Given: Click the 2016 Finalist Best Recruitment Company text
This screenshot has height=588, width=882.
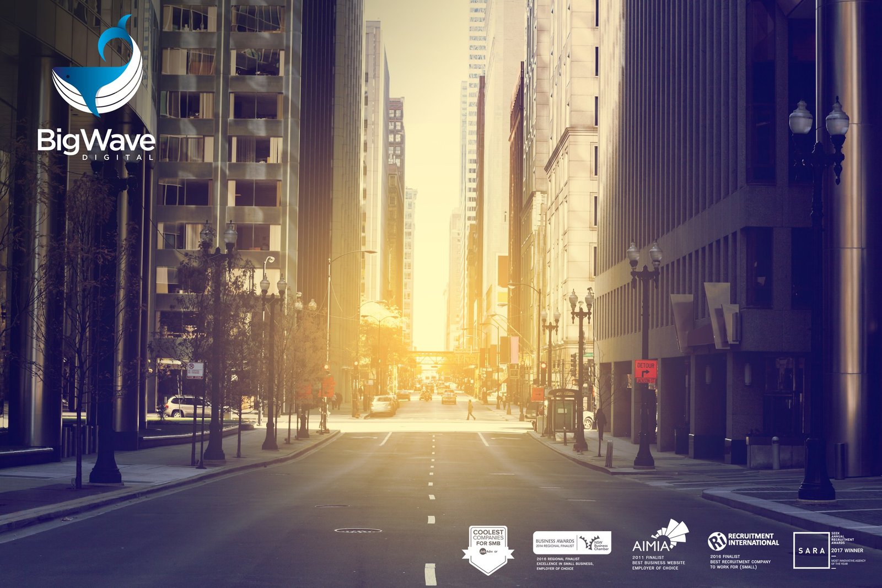Looking at the screenshot, I should coord(740,560).
